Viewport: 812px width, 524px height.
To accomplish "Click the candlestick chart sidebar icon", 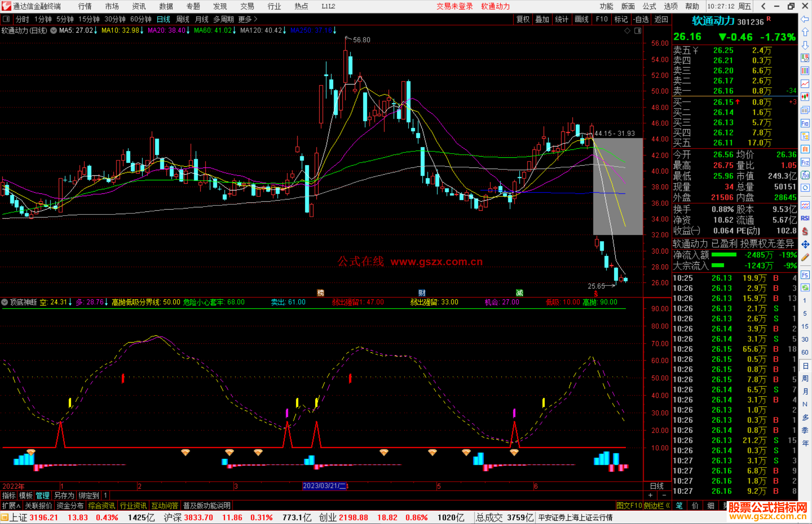I will [x=805, y=97].
